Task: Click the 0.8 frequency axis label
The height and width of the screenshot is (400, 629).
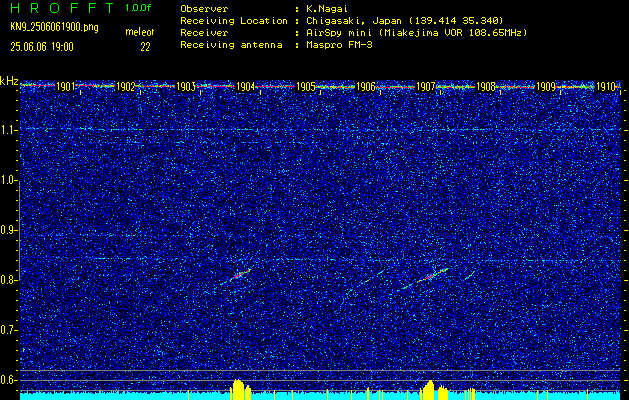Action: tap(8, 280)
